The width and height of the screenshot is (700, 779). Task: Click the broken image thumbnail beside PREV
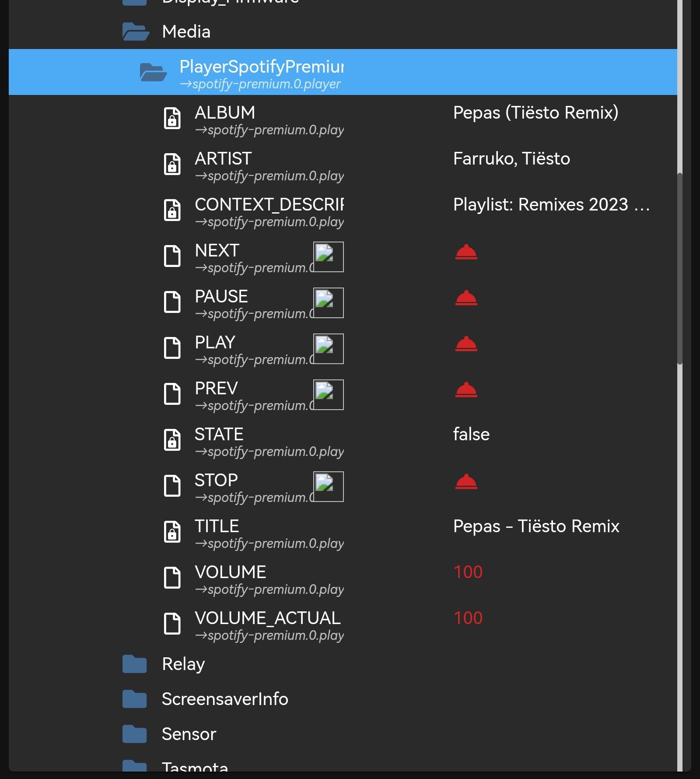tap(329, 395)
